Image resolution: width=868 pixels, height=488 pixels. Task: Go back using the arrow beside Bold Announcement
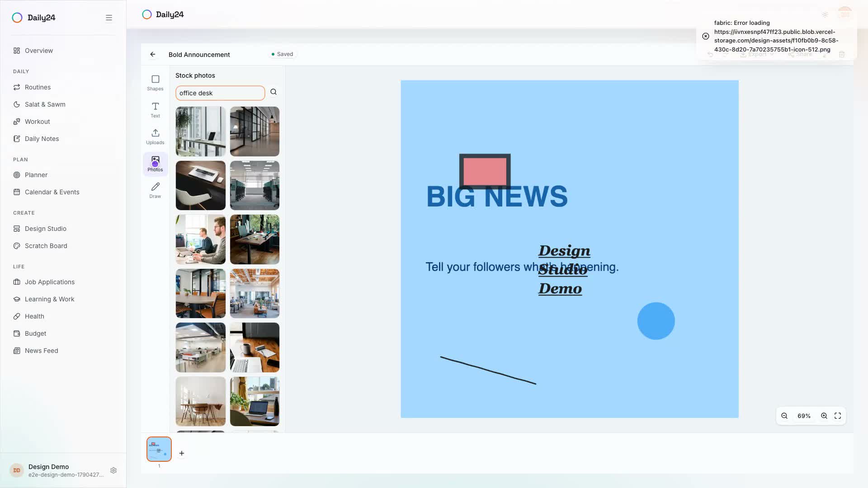coord(153,54)
